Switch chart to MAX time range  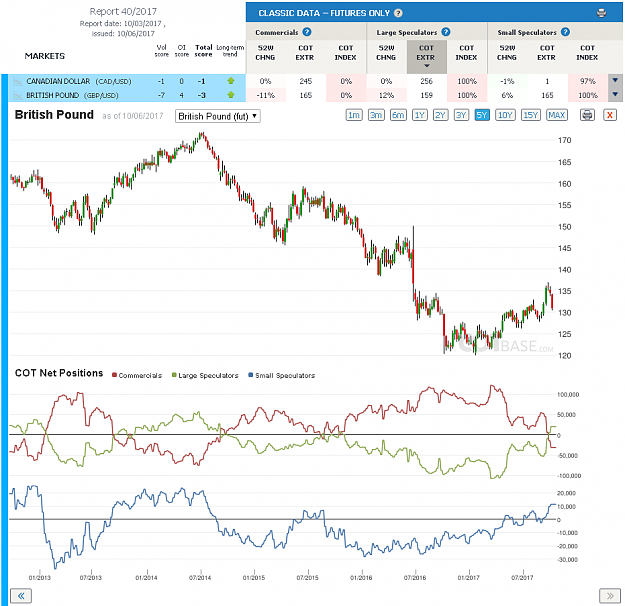tap(556, 115)
